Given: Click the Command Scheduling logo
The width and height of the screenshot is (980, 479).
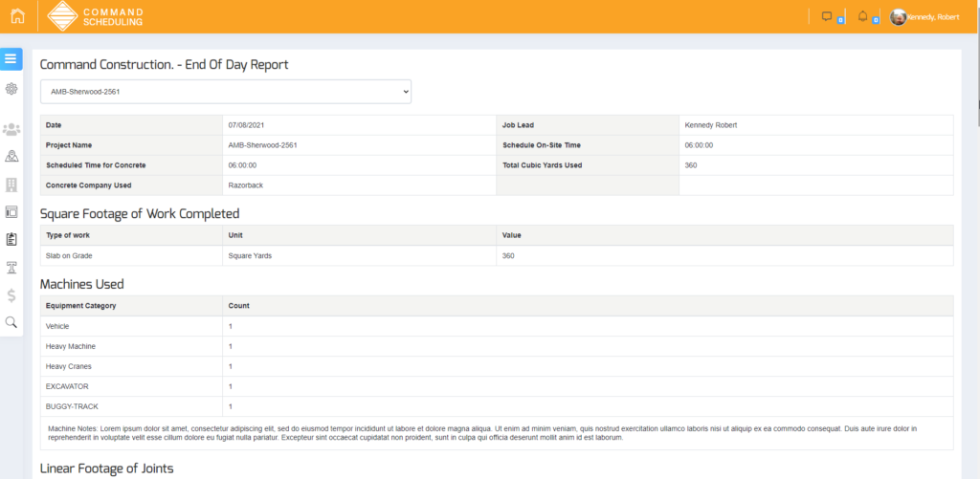Looking at the screenshot, I should tap(96, 16).
